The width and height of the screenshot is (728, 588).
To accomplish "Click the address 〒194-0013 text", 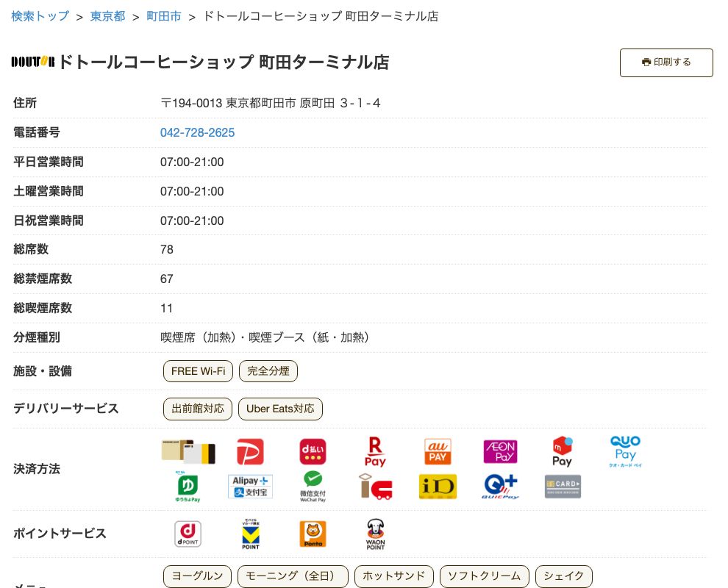I will coord(270,103).
